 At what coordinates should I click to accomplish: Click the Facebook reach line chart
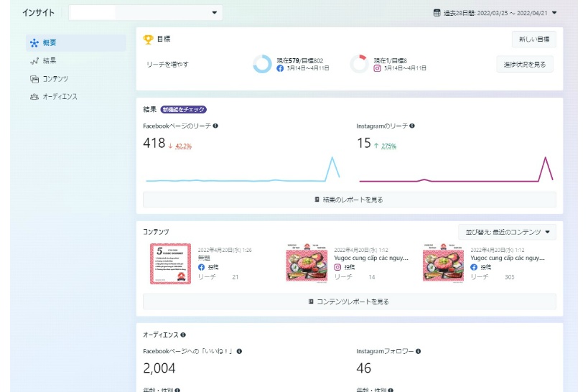point(243,169)
